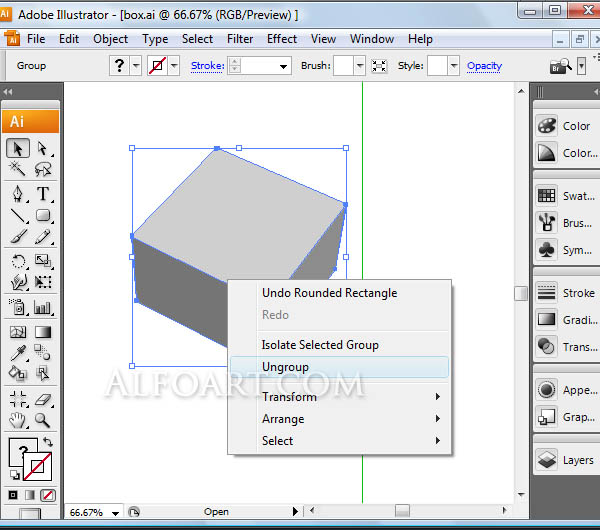
Task: Open the Layers panel
Action: (565, 460)
